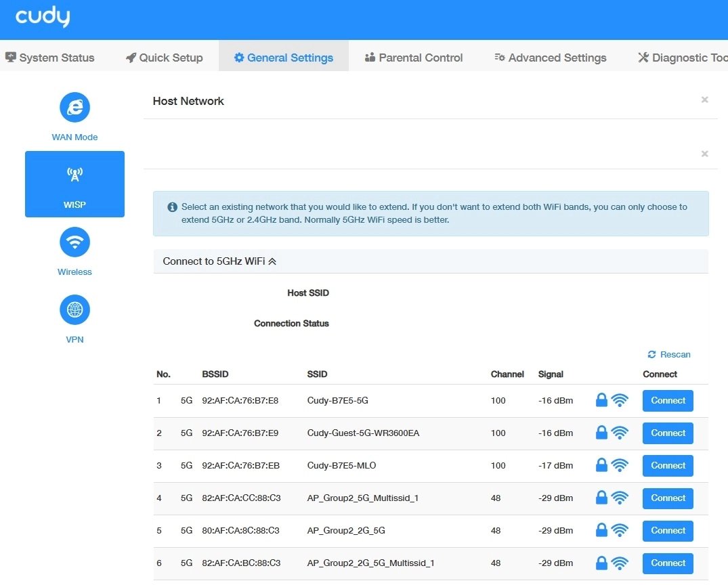Image resolution: width=728 pixels, height=585 pixels.
Task: Connect to Cudy-B7E5-5G network
Action: pyautogui.click(x=668, y=401)
